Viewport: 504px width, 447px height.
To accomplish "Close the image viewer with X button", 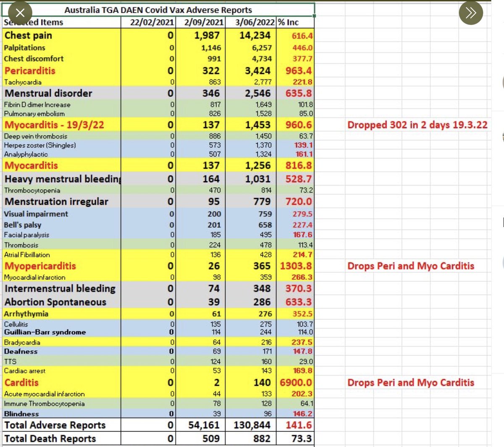I will [x=20, y=13].
